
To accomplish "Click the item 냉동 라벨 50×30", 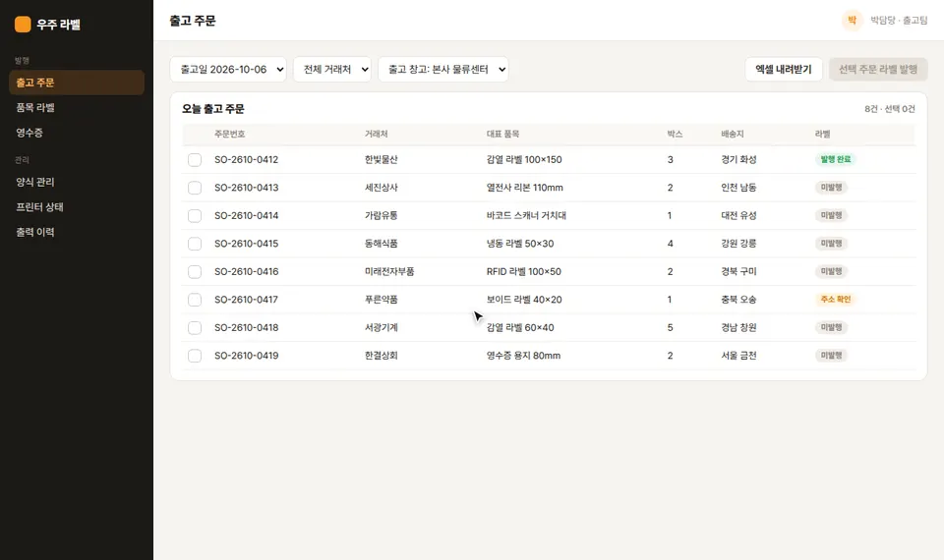I will point(520,244).
